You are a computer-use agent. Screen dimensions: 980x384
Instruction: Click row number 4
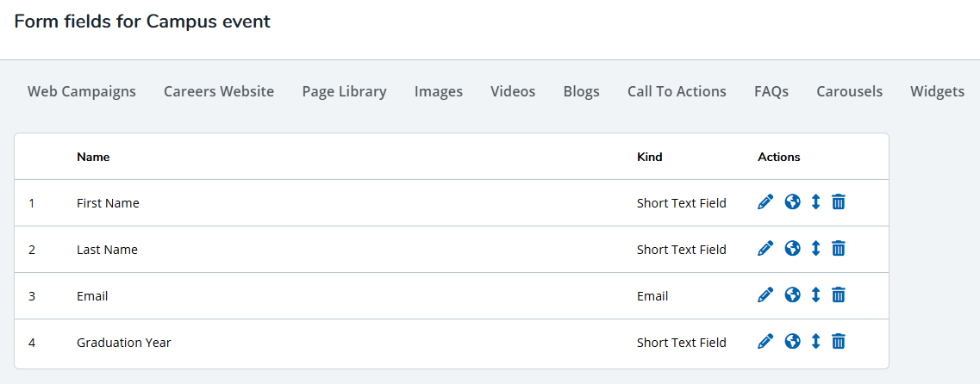pos(31,342)
